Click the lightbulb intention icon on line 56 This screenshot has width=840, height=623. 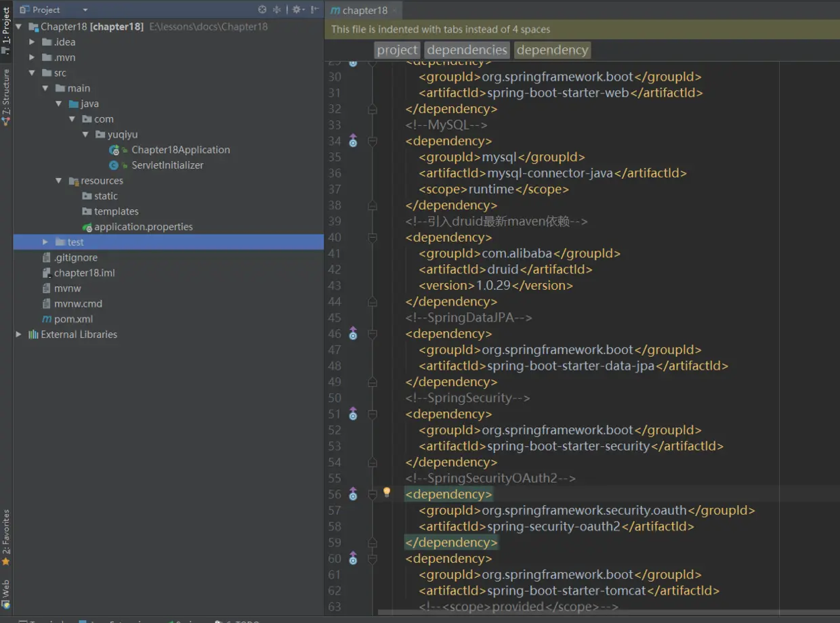387,492
